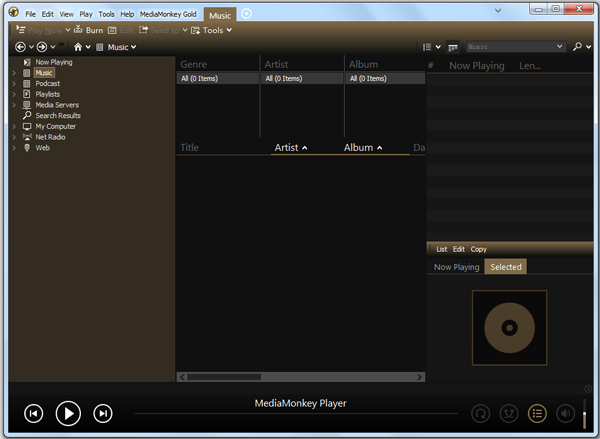Click the Previous track button
Viewport: 600px width, 439px height.
(x=34, y=413)
